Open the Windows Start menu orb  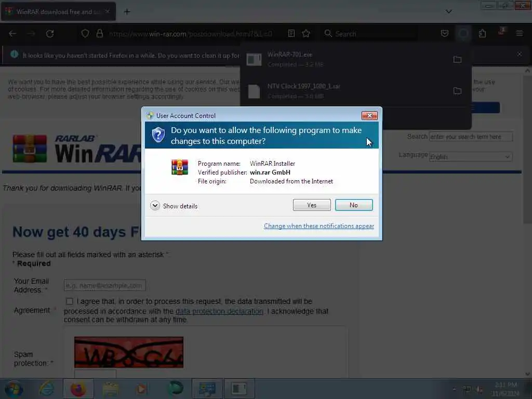coord(14,389)
